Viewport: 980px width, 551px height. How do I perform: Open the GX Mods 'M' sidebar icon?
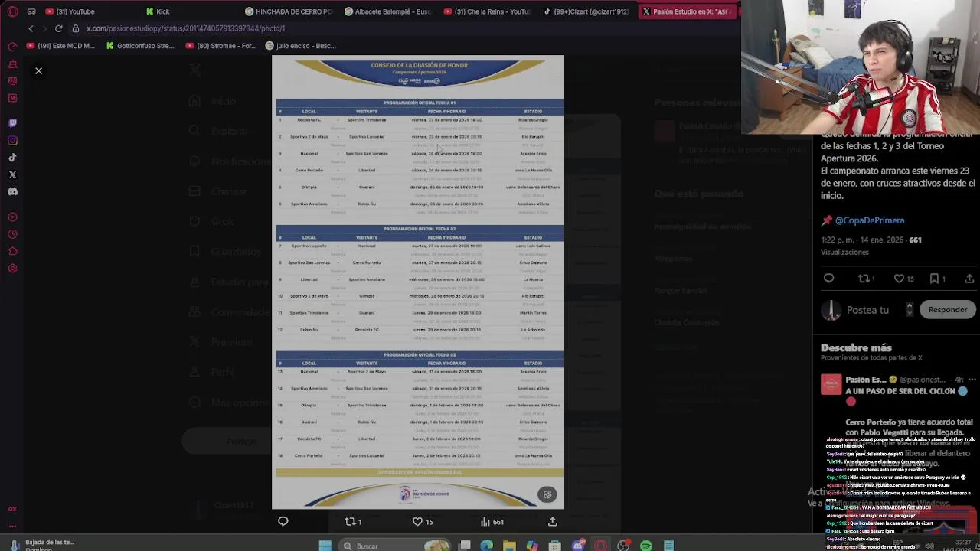tap(12, 98)
